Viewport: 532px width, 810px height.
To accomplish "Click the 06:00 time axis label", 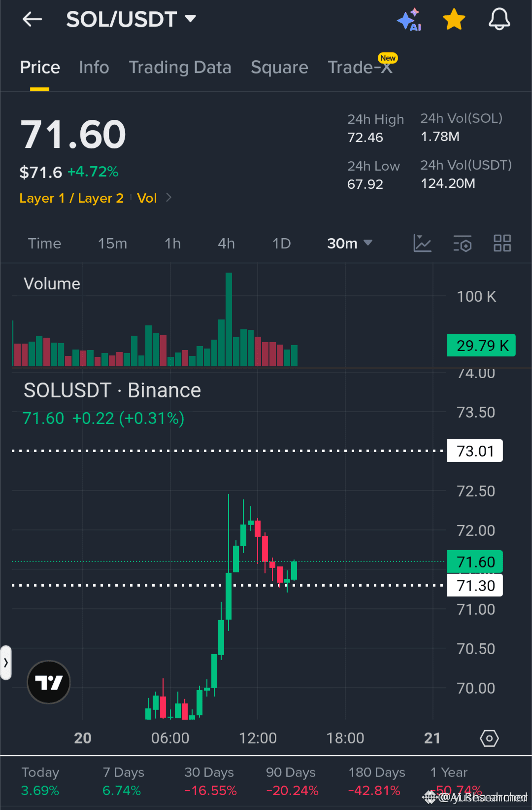I will 170,738.
